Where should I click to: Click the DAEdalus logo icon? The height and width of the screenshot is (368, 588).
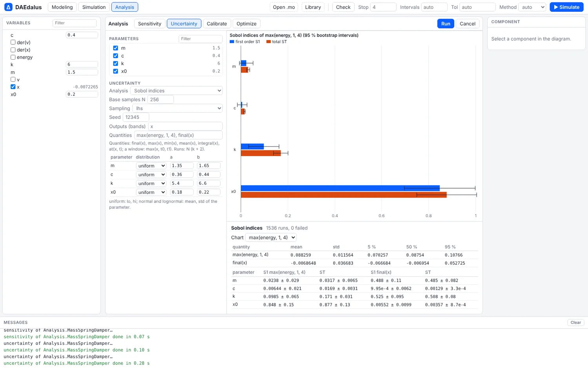coord(8,7)
